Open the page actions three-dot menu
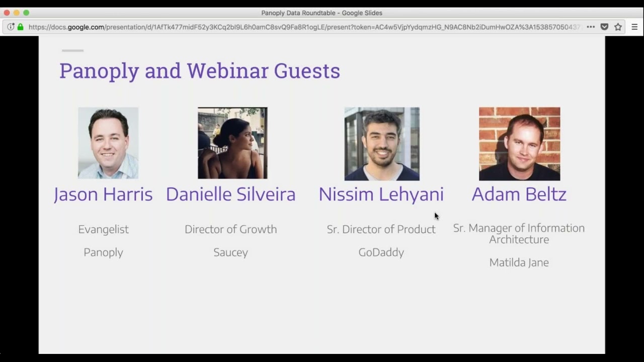 [x=591, y=27]
